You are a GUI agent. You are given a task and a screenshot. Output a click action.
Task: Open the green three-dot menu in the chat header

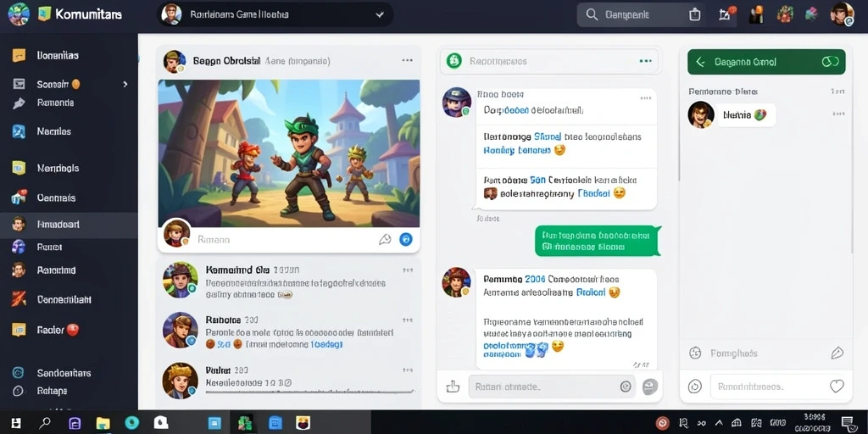click(x=645, y=61)
